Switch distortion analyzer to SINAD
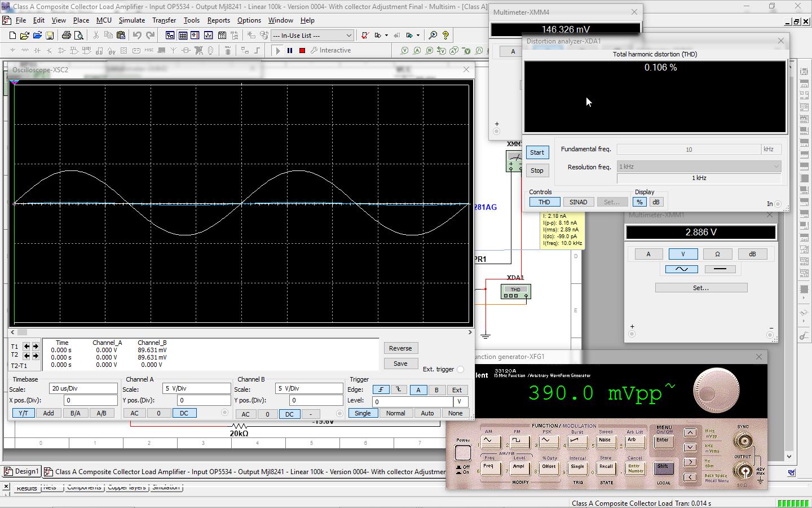 578,202
